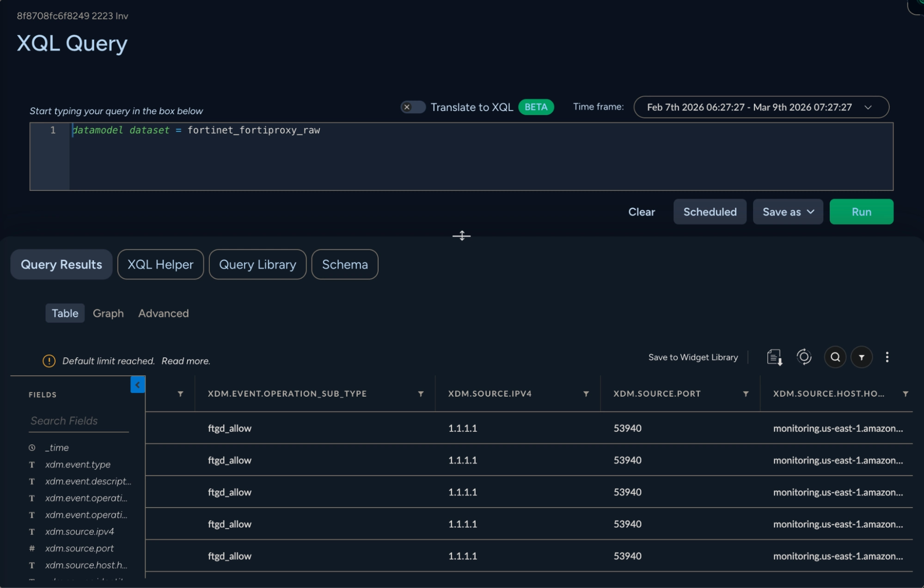Click the default limit warning icon
Viewport: 924px width, 588px height.
click(49, 361)
